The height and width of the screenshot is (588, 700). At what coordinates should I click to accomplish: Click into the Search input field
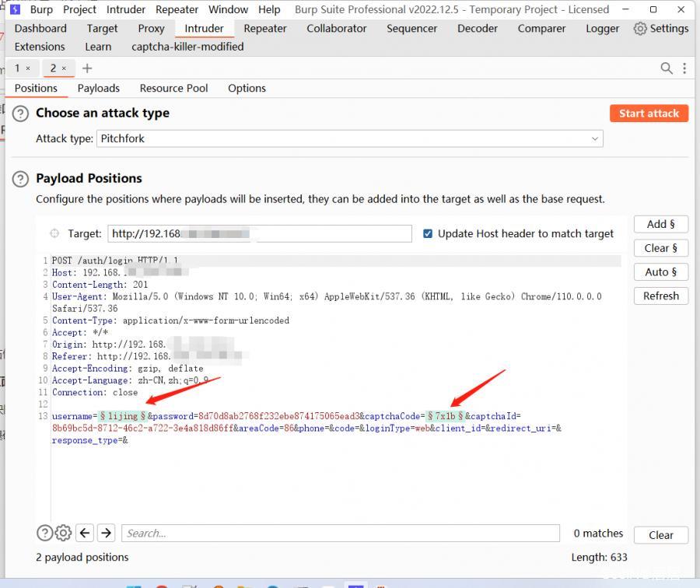coord(341,533)
